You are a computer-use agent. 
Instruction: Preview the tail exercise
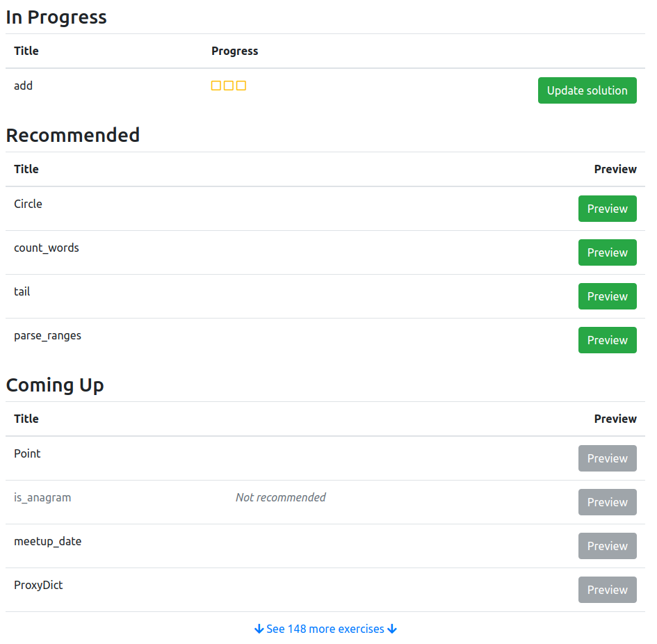(x=607, y=296)
